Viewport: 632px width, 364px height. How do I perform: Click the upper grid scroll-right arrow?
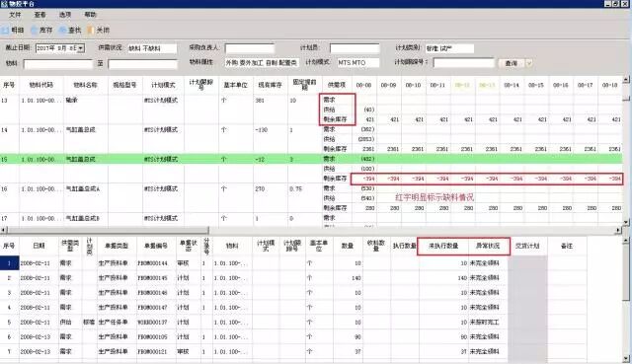[x=619, y=230]
